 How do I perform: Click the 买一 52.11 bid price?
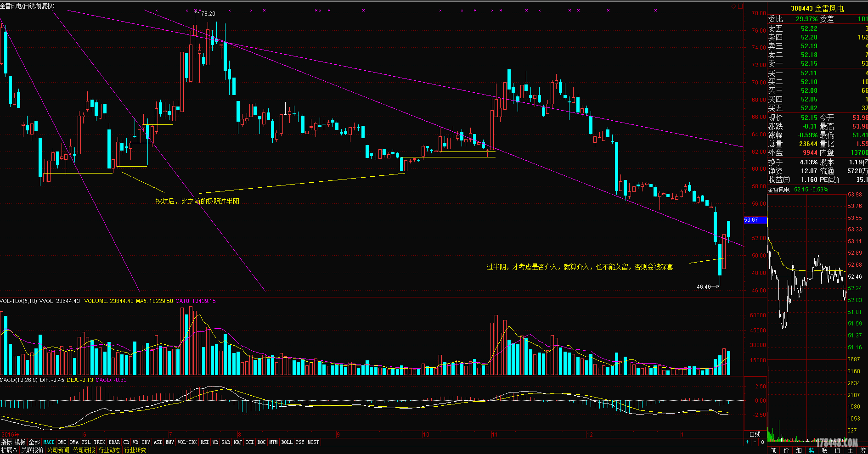(809, 73)
